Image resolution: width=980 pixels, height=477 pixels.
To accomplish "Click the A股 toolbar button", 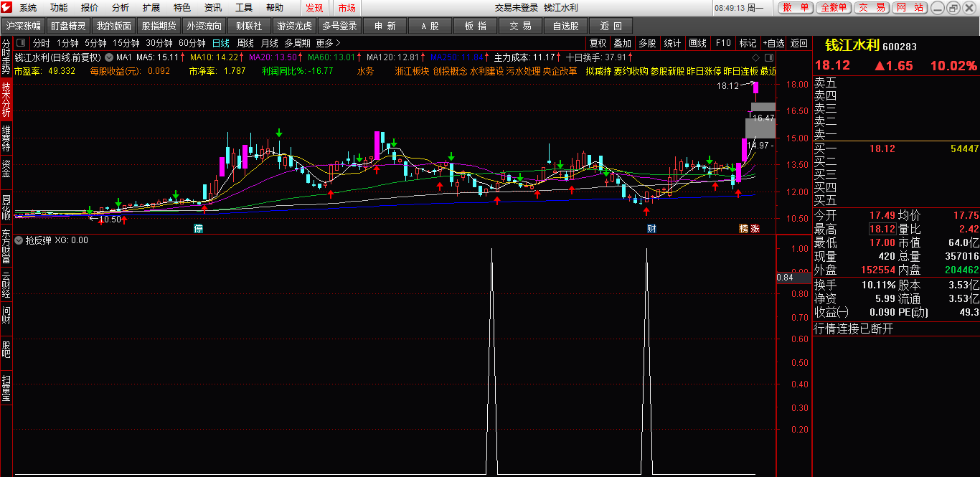I will pyautogui.click(x=430, y=26).
